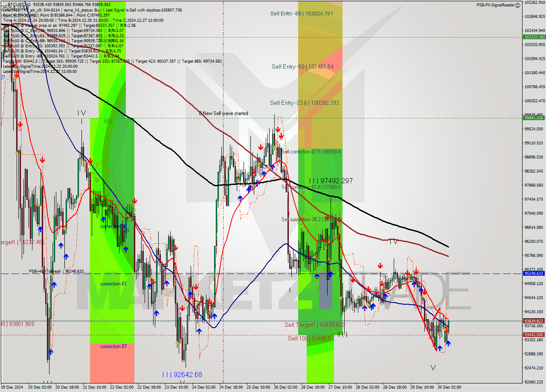Image resolution: width=546 pixels, height=392 pixels.
Task: Click the 'Time A:2024.12.24 20:00:00' text
Action: (28, 20)
